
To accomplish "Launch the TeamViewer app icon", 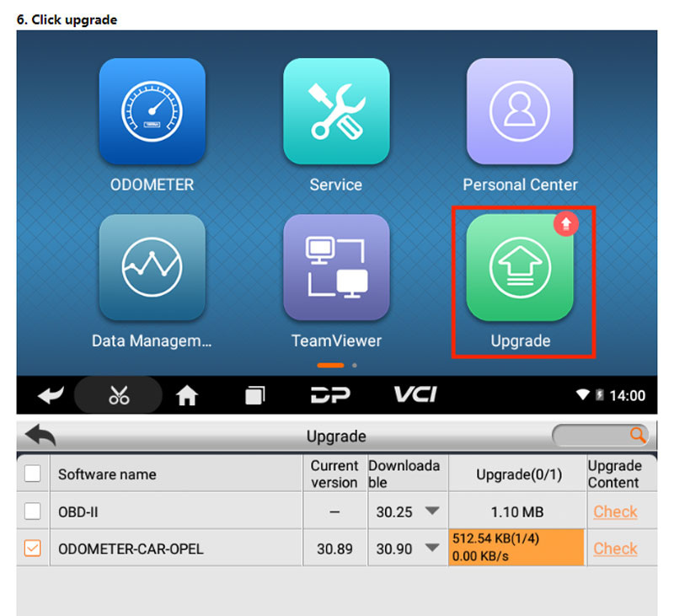I will [336, 267].
